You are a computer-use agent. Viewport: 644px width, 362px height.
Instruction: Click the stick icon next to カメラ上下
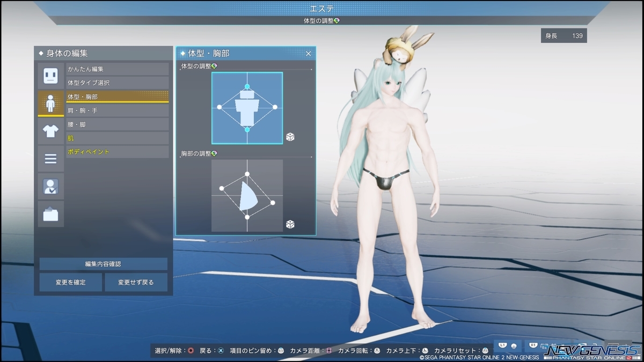tap(425, 350)
